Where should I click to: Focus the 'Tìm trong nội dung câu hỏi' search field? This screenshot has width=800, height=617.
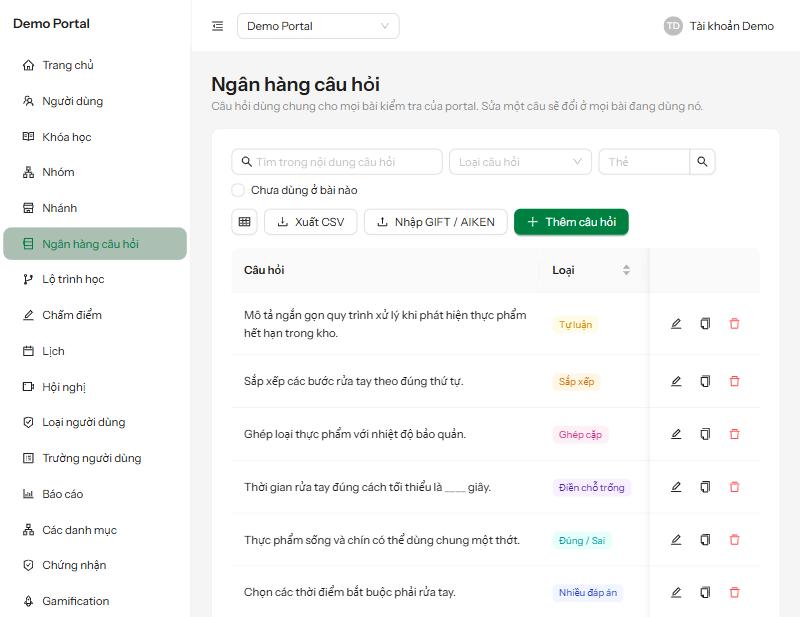pyautogui.click(x=337, y=162)
